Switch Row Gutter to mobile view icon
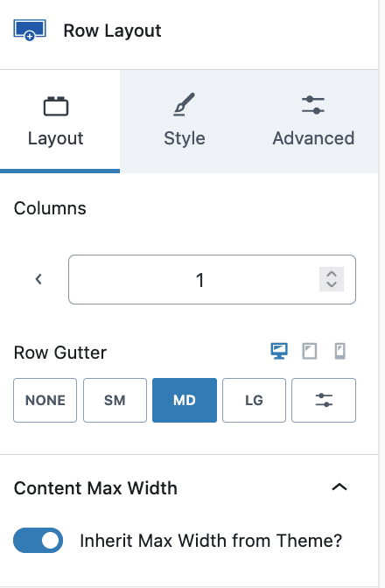Image resolution: width=385 pixels, height=588 pixels. point(340,352)
